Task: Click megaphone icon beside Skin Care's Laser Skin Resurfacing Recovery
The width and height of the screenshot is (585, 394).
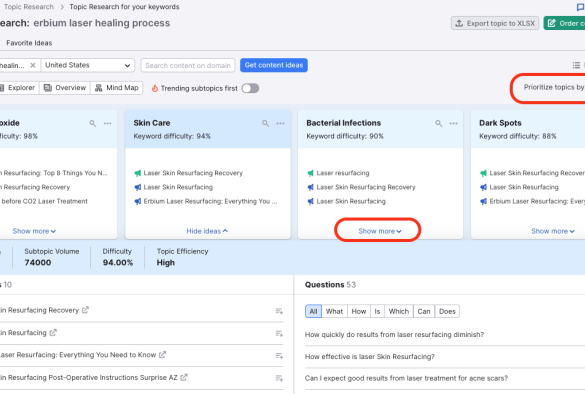Action: point(138,173)
